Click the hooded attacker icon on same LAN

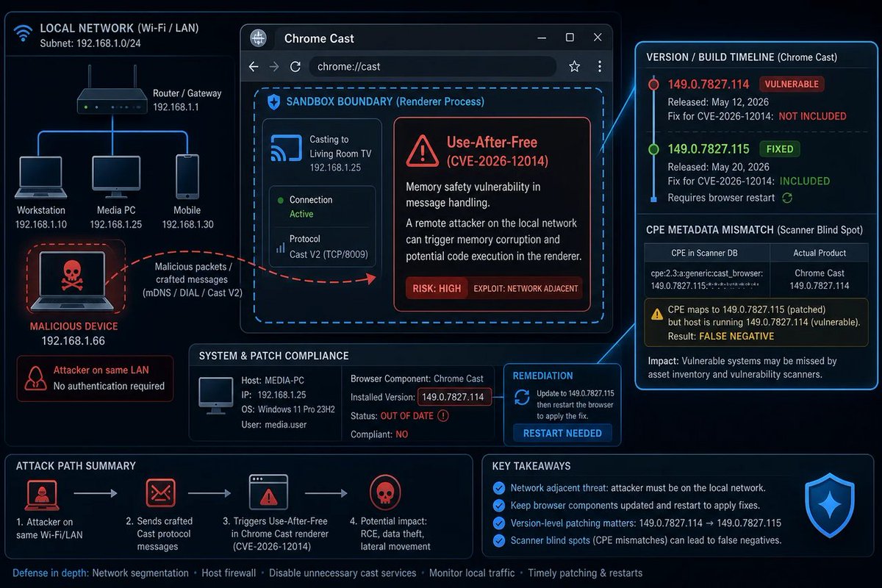point(35,378)
